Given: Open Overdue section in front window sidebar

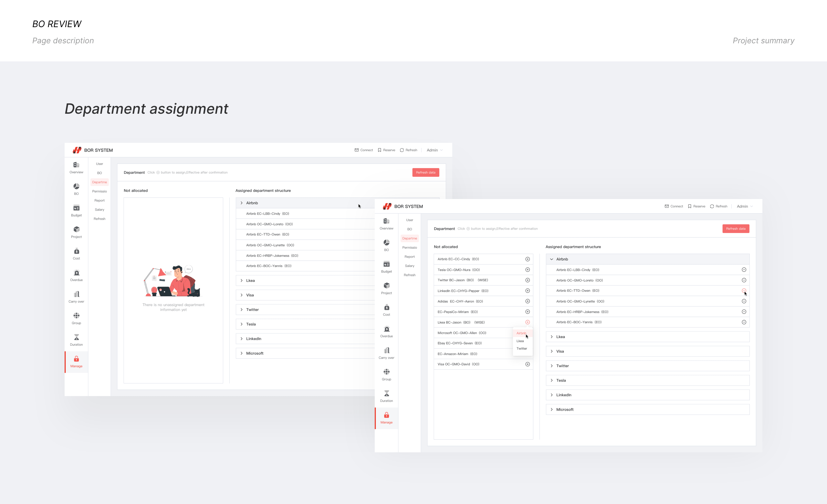Looking at the screenshot, I should (386, 332).
